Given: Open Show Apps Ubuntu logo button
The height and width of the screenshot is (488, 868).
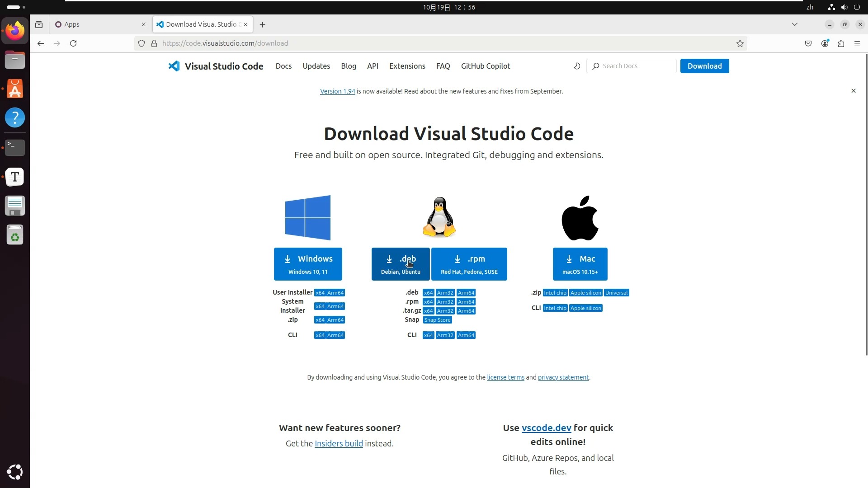Looking at the screenshot, I should [15, 472].
